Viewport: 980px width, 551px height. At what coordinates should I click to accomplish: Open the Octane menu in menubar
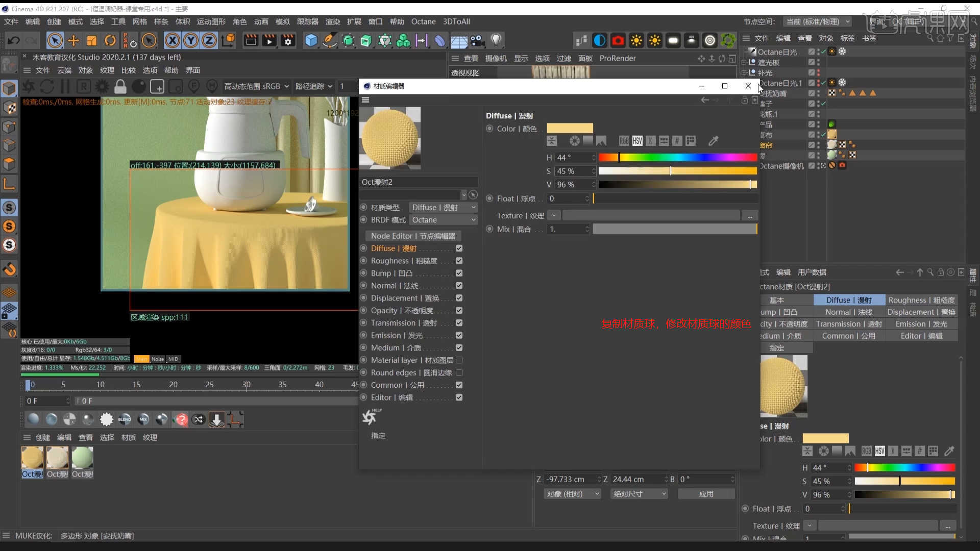point(423,21)
